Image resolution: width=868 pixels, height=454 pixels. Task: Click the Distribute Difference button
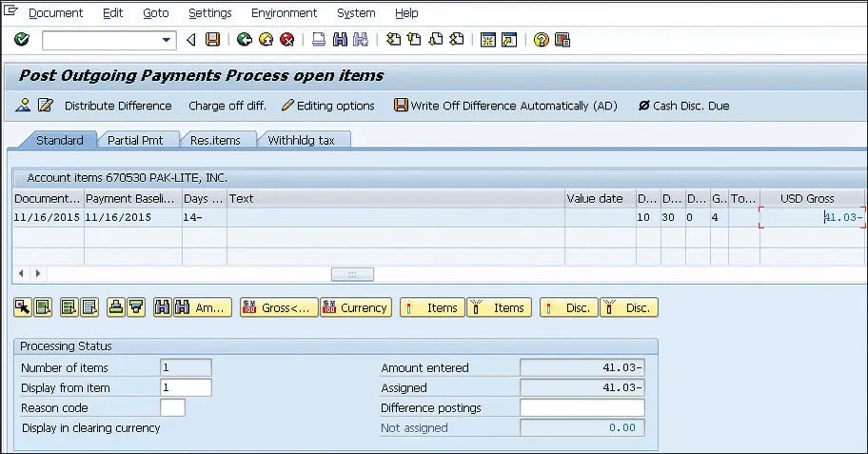point(118,106)
